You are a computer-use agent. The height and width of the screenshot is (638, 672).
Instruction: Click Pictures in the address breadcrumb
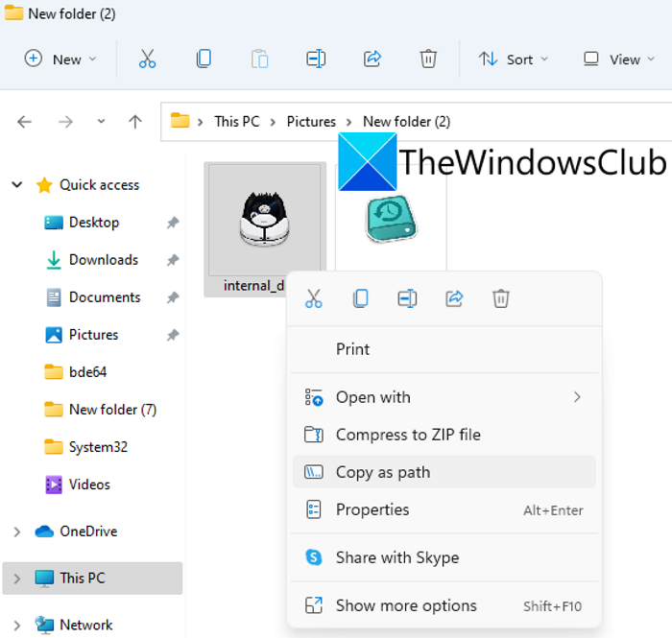point(311,122)
